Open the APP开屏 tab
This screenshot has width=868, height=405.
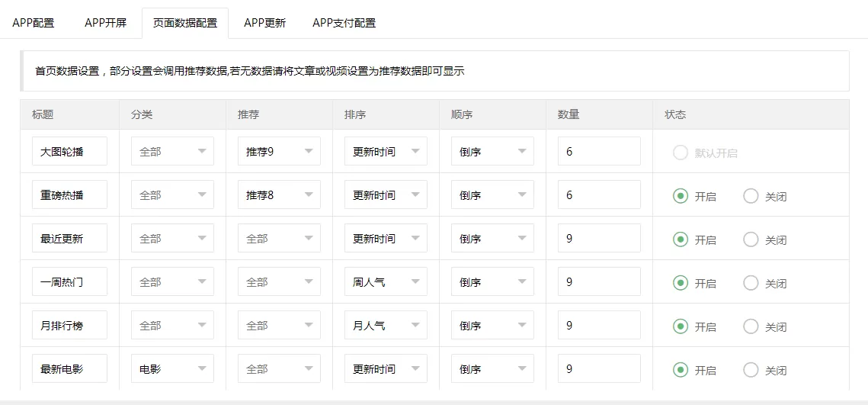105,23
